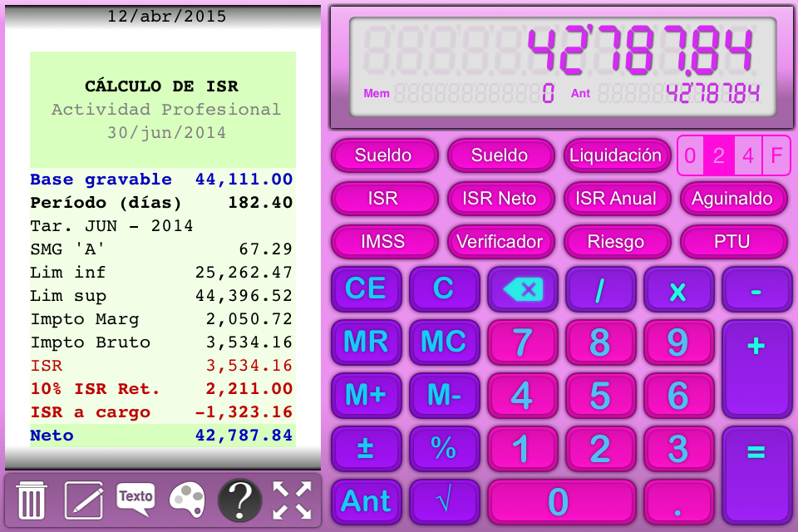Open the PTU calculation

tap(733, 242)
